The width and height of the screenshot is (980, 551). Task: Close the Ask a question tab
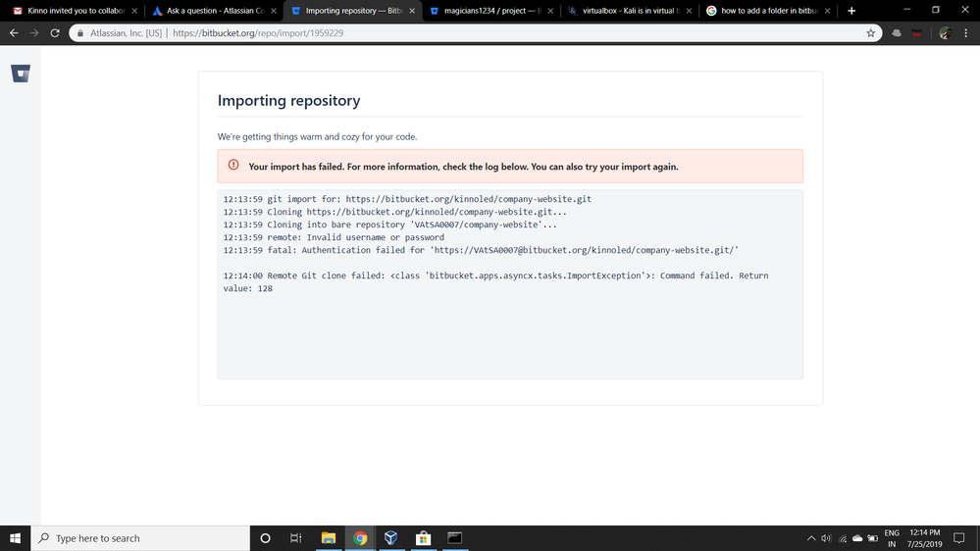[273, 11]
